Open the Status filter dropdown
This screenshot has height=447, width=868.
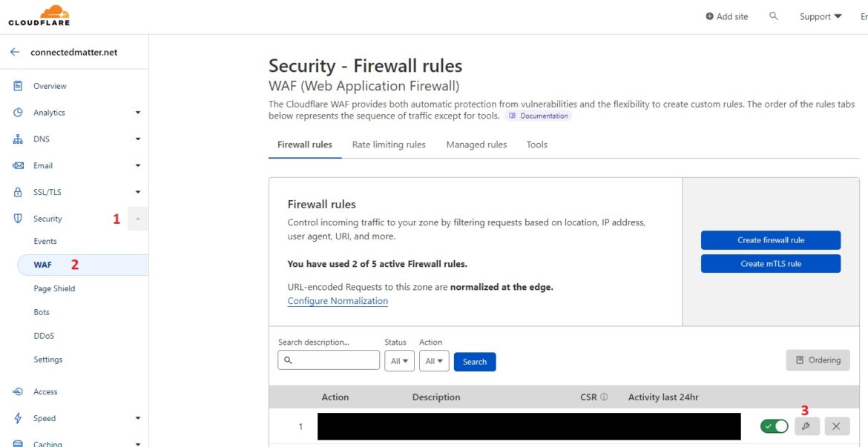click(x=398, y=361)
